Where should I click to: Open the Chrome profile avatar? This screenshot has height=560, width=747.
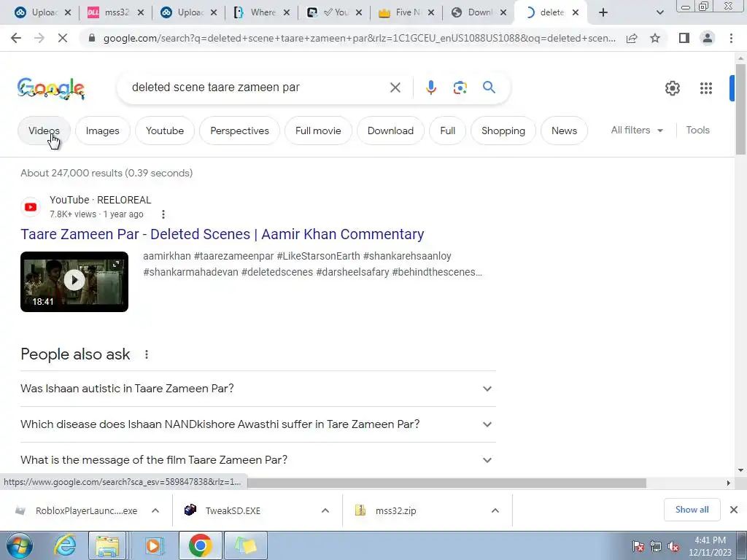click(708, 38)
